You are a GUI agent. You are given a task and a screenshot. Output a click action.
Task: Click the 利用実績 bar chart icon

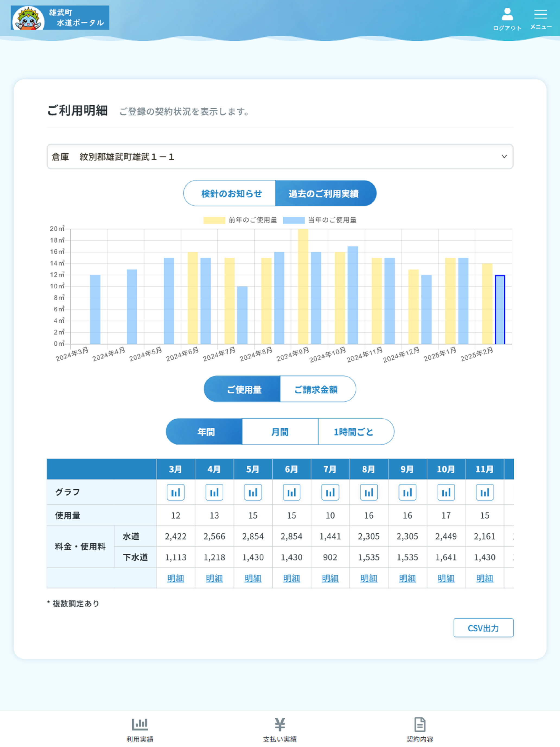[x=140, y=724]
